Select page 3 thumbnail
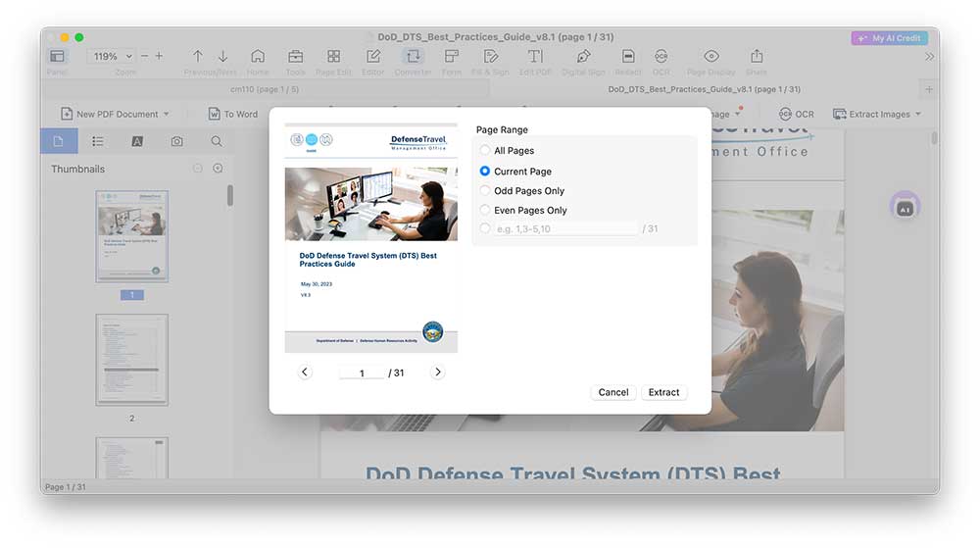The width and height of the screenshot is (980, 548). click(132, 458)
